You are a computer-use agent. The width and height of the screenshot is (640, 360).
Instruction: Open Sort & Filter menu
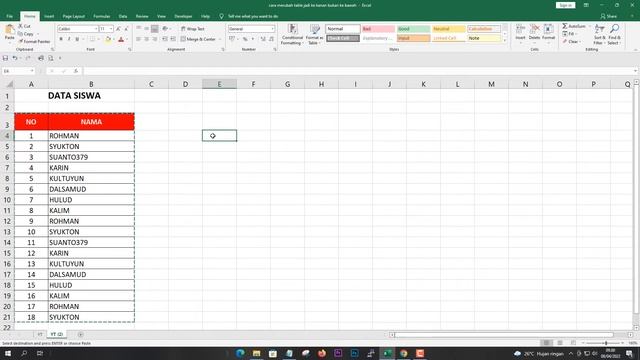click(x=599, y=34)
